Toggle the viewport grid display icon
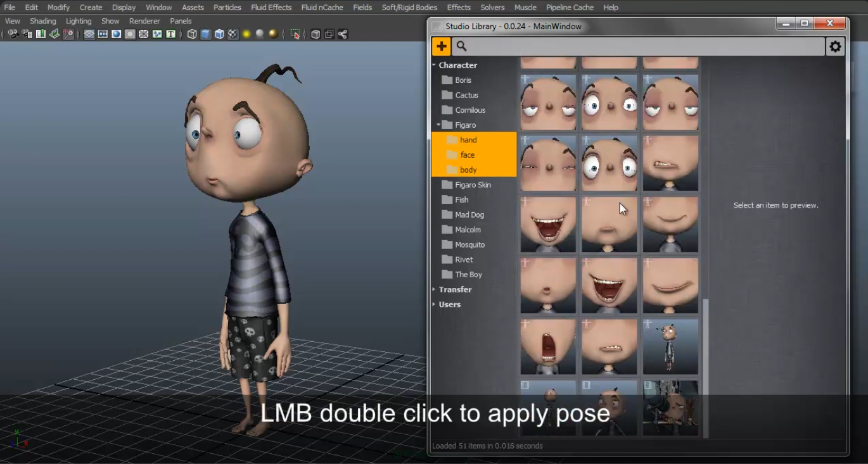This screenshot has height=464, width=868. [89, 34]
